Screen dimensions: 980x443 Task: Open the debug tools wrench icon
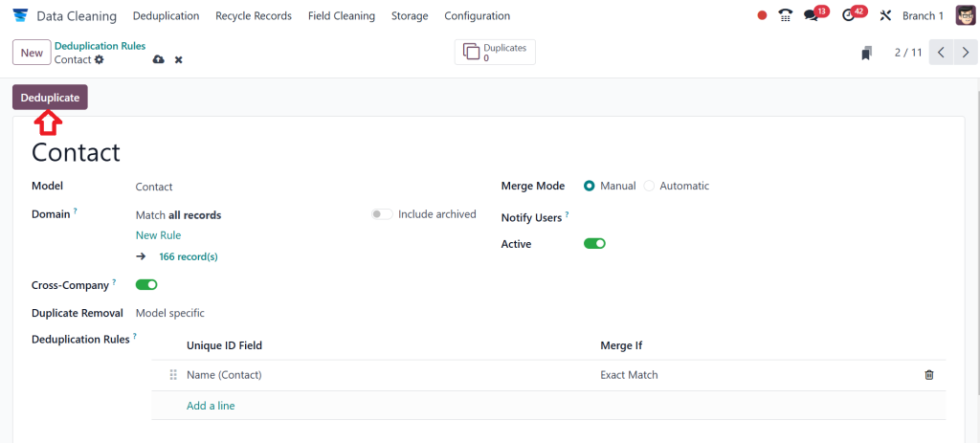tap(885, 15)
